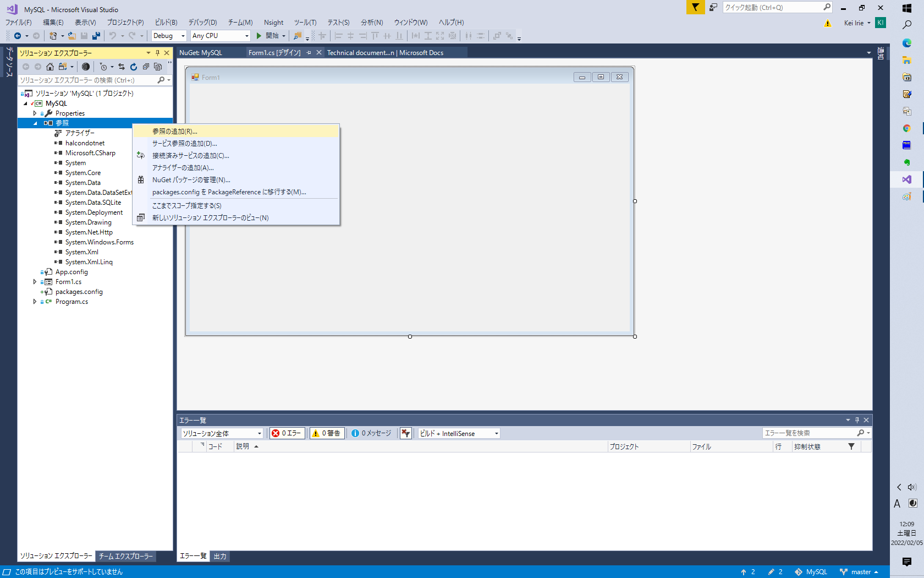This screenshot has height=578, width=924.
Task: Click the suppression state filter funnel icon
Action: (851, 446)
